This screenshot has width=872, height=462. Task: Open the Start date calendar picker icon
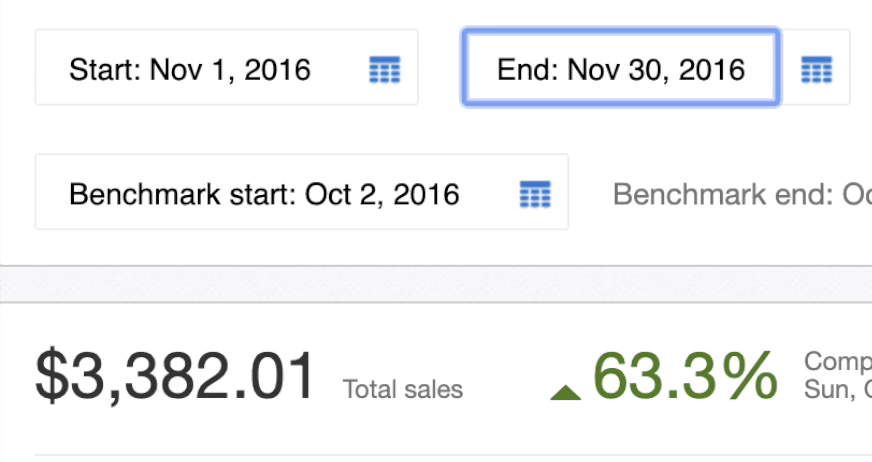pos(385,69)
